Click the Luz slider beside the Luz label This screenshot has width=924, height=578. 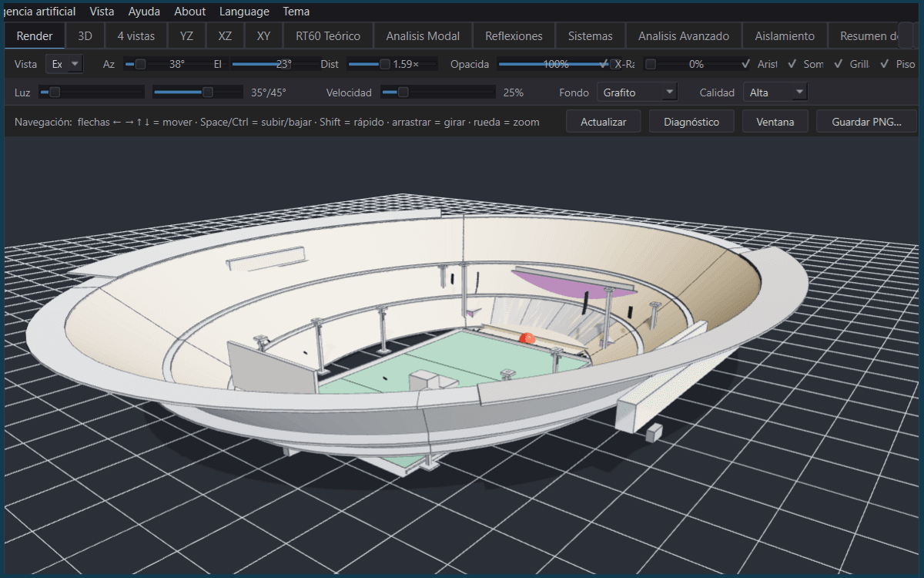click(x=92, y=92)
